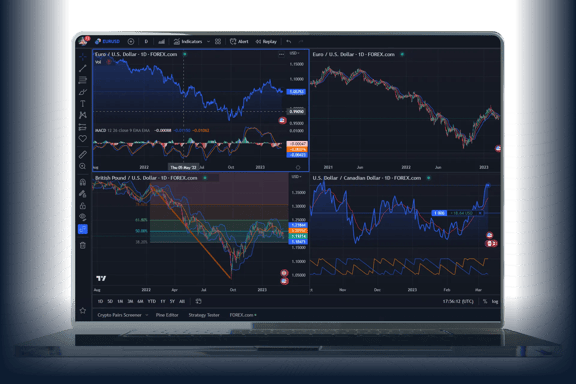The height and width of the screenshot is (384, 576).
Task: Close the order label on USD/CAD chart
Action: [x=480, y=213]
